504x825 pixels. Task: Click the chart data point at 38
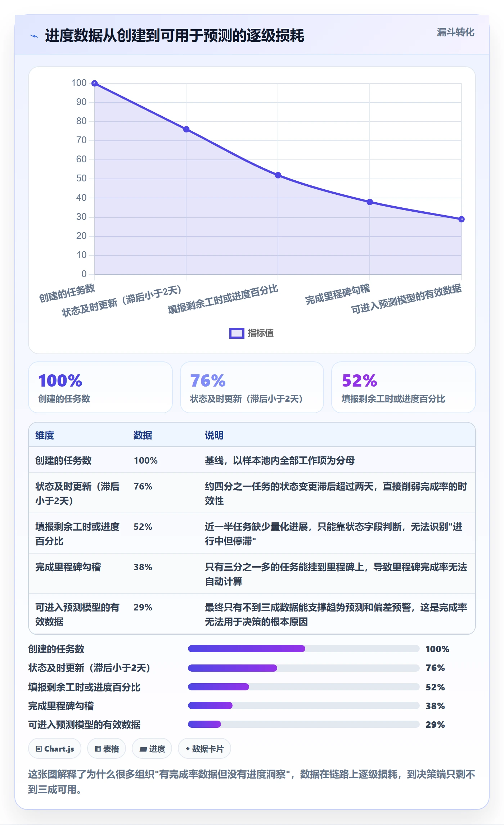(x=370, y=202)
